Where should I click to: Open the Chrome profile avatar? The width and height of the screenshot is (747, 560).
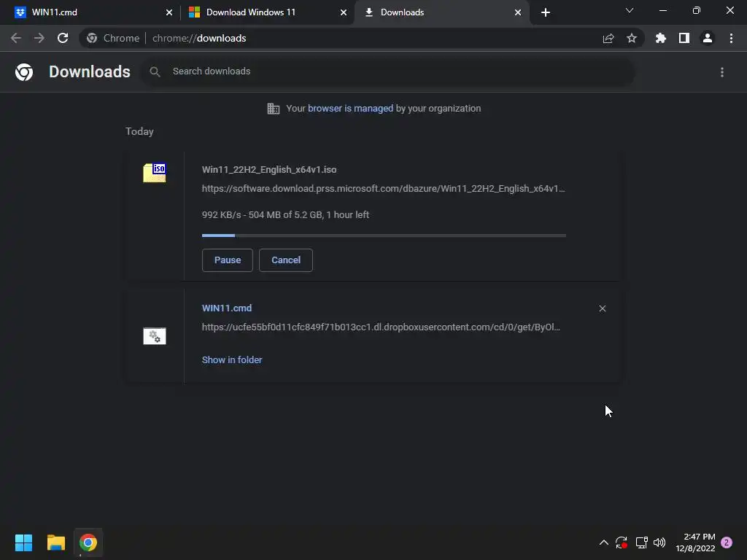[x=708, y=38]
